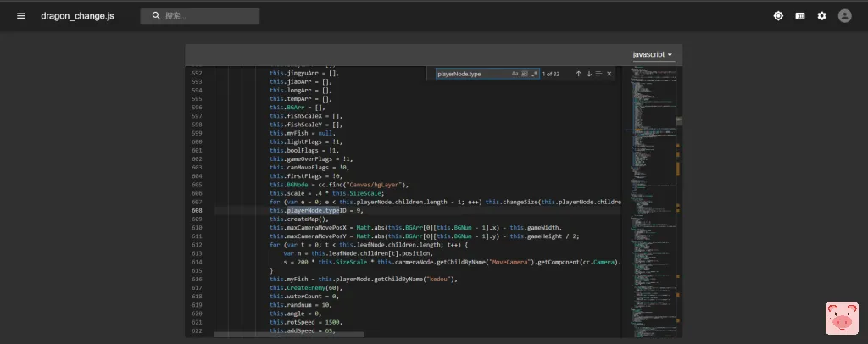
Task: Jump to next find match
Action: tap(589, 74)
